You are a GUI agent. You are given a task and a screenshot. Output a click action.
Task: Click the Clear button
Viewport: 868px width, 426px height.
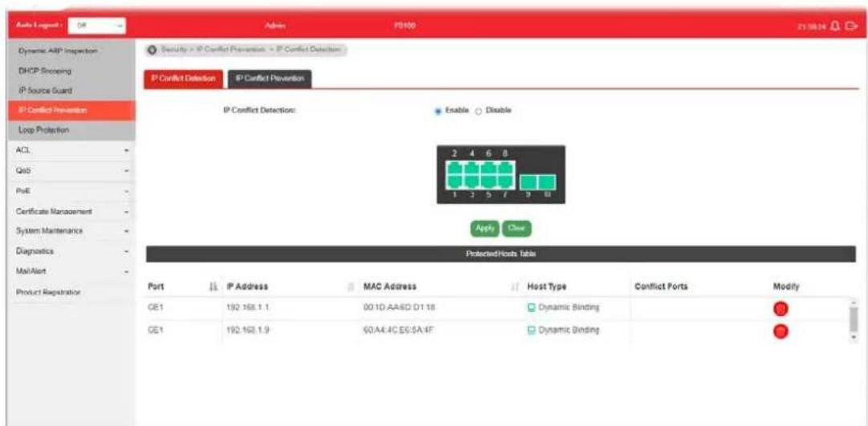click(x=516, y=228)
